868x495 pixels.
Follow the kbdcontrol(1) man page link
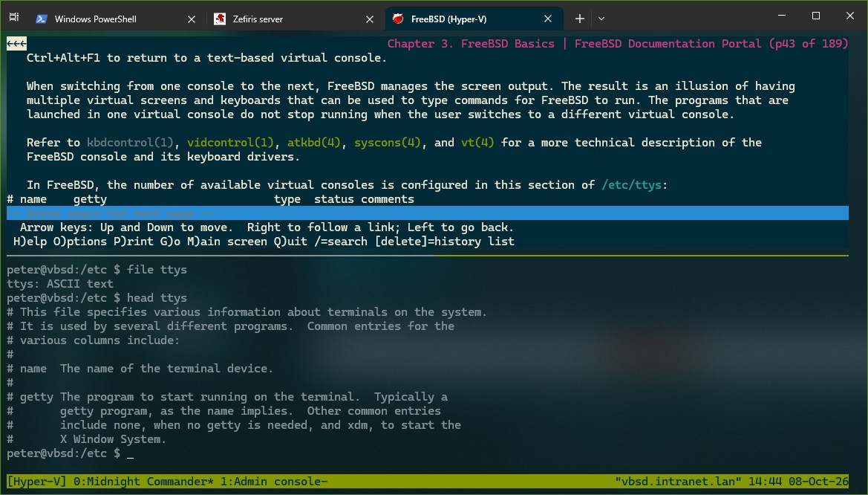(130, 143)
